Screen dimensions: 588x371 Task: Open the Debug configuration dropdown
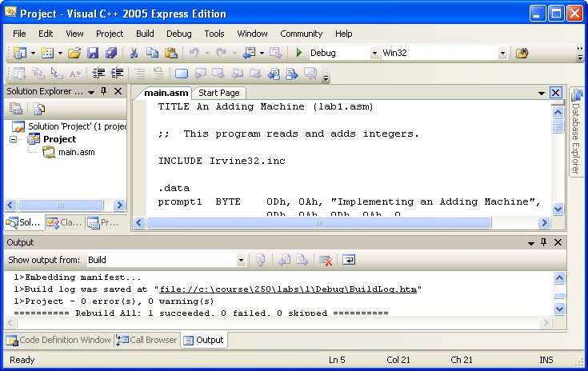[x=374, y=54]
